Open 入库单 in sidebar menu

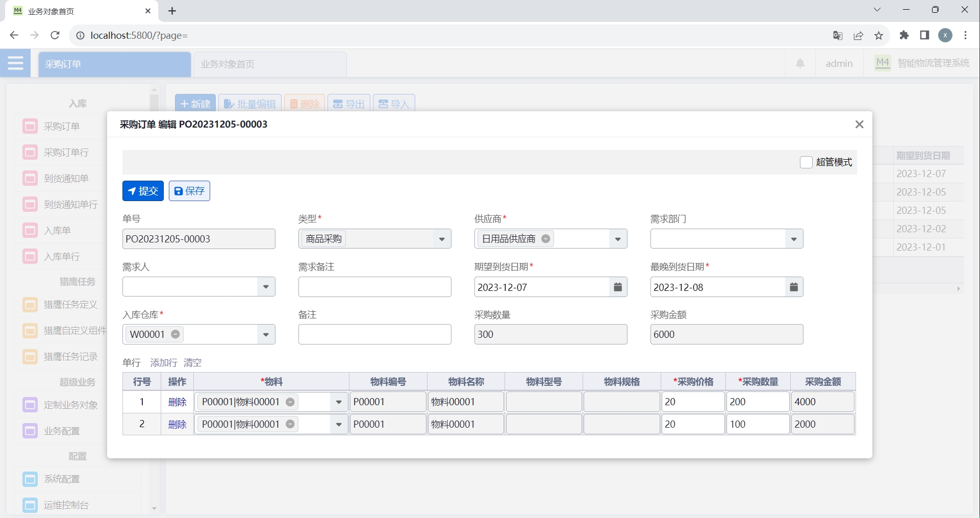point(57,231)
